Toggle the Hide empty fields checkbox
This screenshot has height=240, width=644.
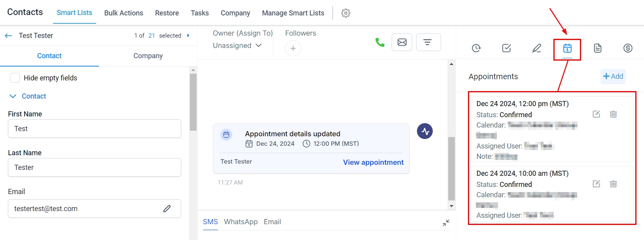15,78
